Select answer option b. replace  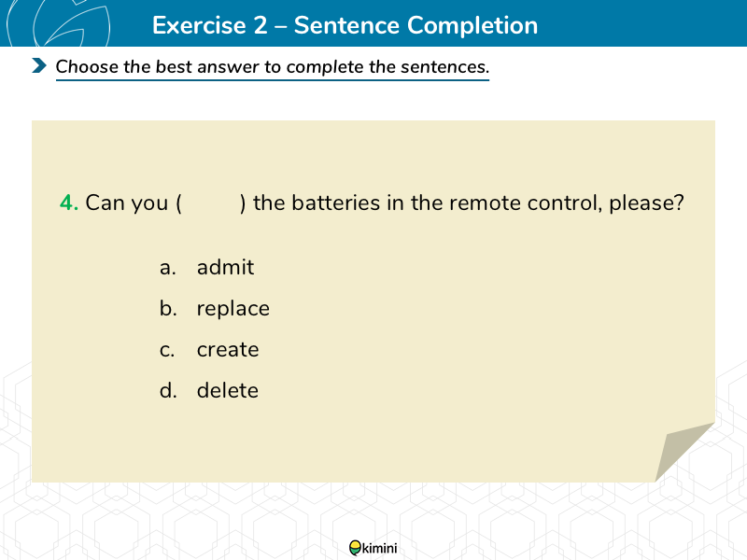[215, 309]
